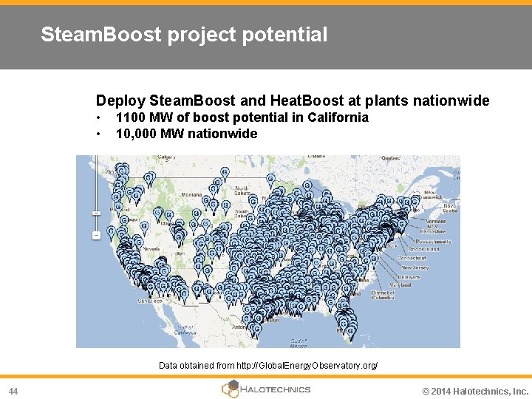Click the Massachusetts map label

click(434, 242)
